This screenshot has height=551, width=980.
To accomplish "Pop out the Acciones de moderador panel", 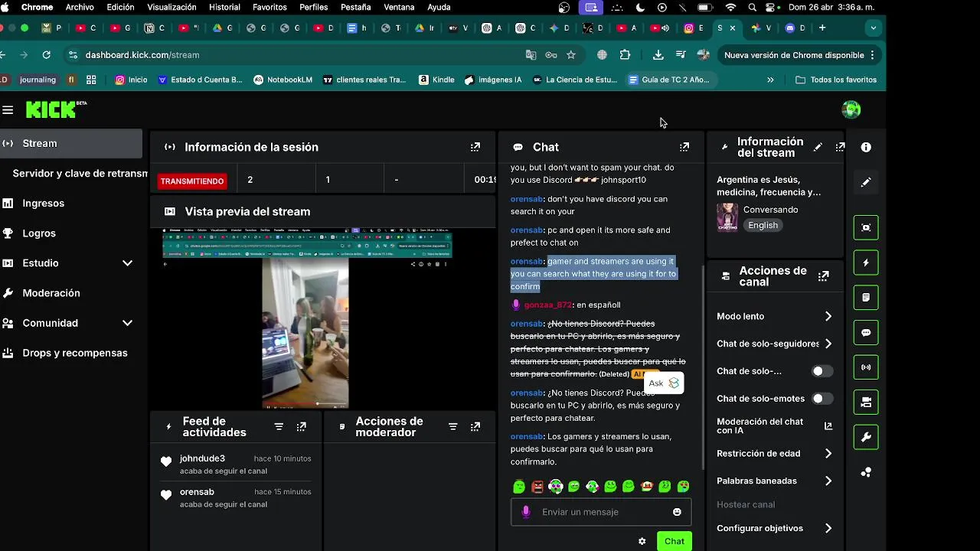I will (x=475, y=427).
